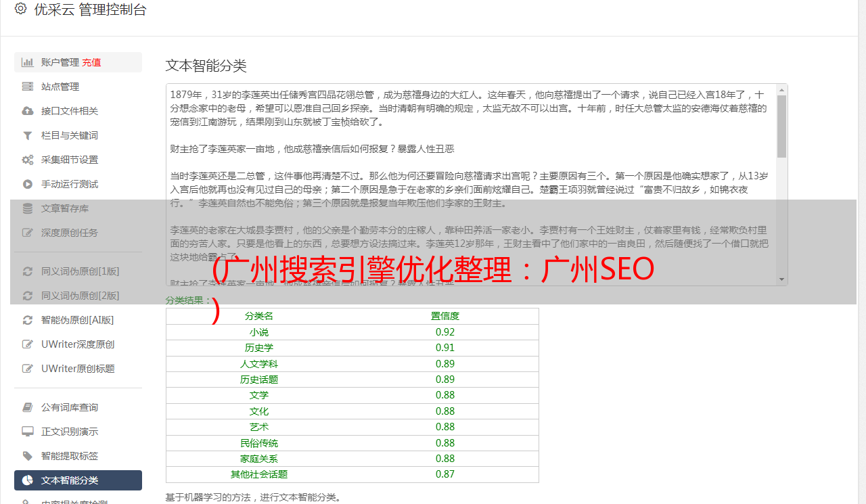Click the refresh icon for 智能伪原创[AI版]
The height and width of the screenshot is (504, 866).
[x=28, y=320]
